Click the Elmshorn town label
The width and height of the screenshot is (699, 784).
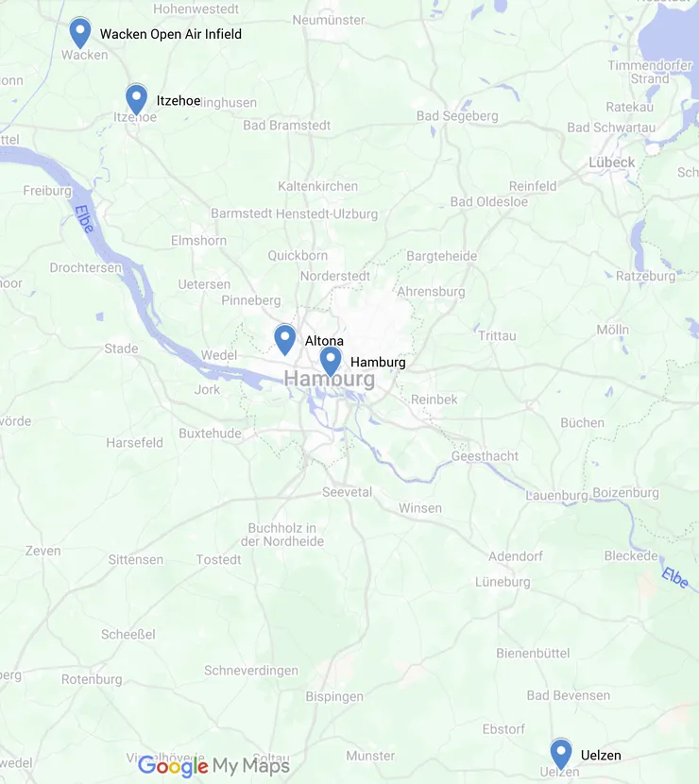198,241
